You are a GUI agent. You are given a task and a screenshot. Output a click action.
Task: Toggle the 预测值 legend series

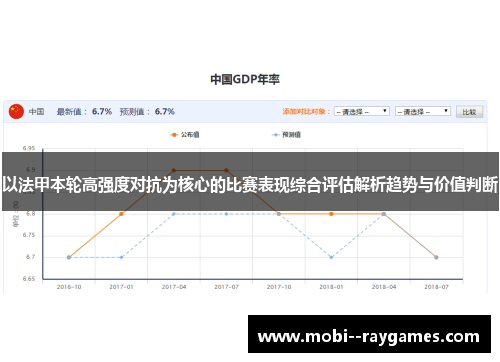pyautogui.click(x=286, y=135)
